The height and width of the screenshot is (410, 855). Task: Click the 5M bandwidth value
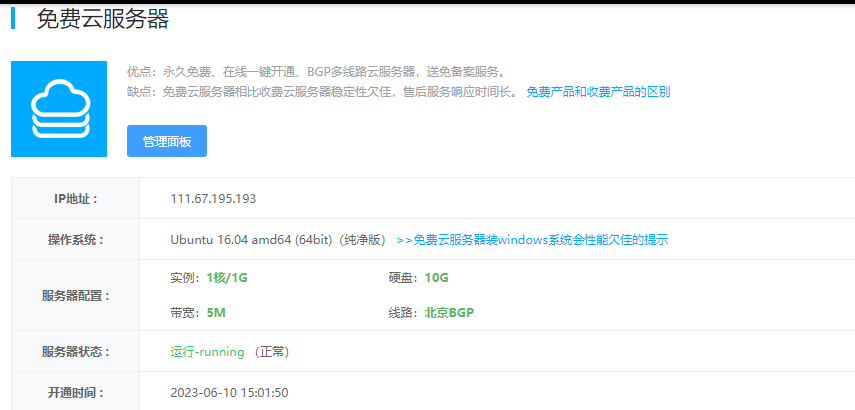(216, 313)
